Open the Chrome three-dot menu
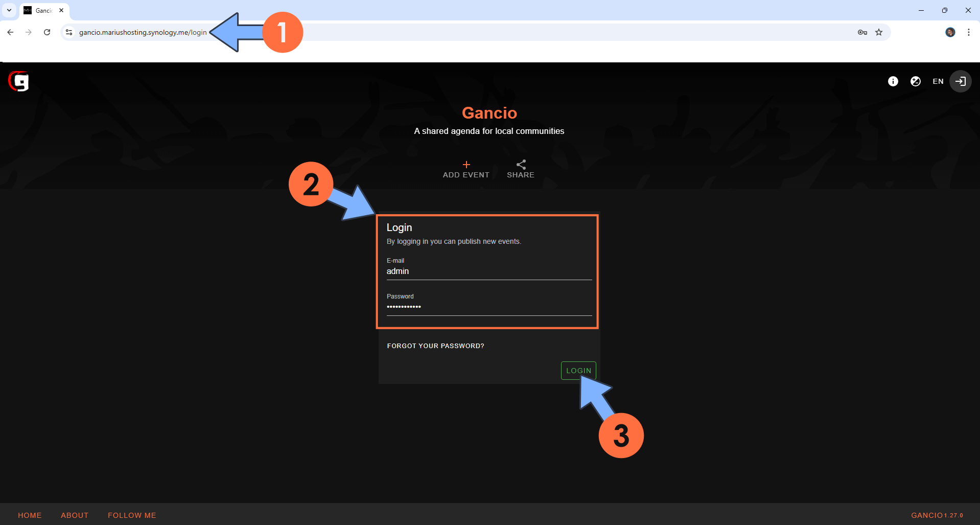Image resolution: width=980 pixels, height=525 pixels. 969,32
